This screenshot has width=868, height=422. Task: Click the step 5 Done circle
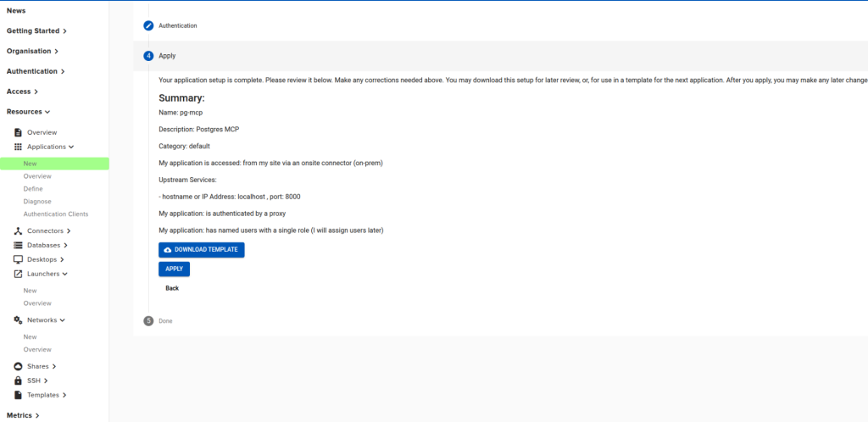[x=148, y=321]
